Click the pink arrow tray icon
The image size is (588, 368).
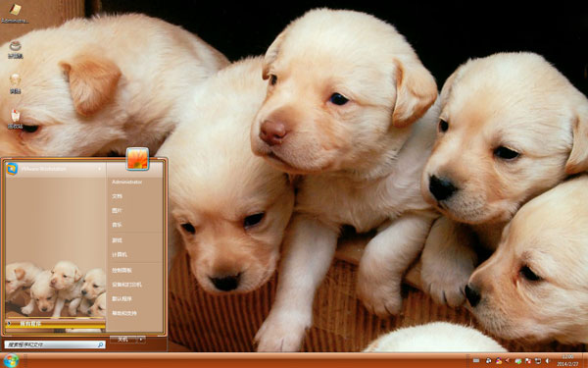[x=508, y=360]
